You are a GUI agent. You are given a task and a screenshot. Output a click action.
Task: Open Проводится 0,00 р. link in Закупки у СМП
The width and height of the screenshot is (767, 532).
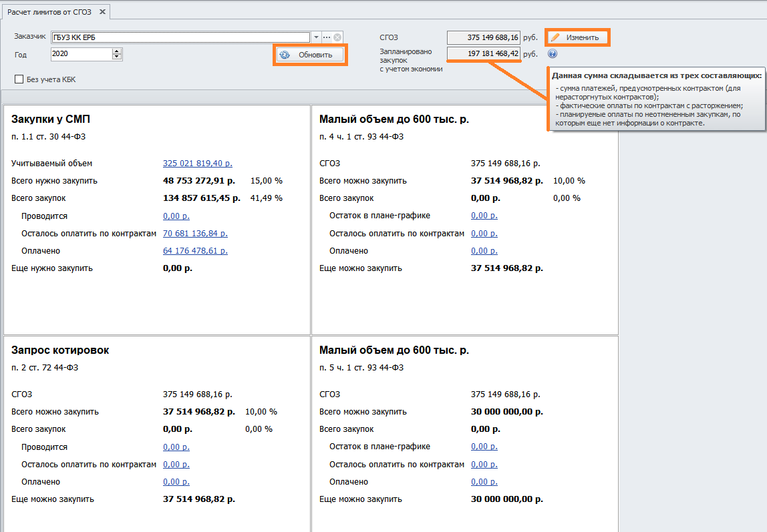[176, 216]
